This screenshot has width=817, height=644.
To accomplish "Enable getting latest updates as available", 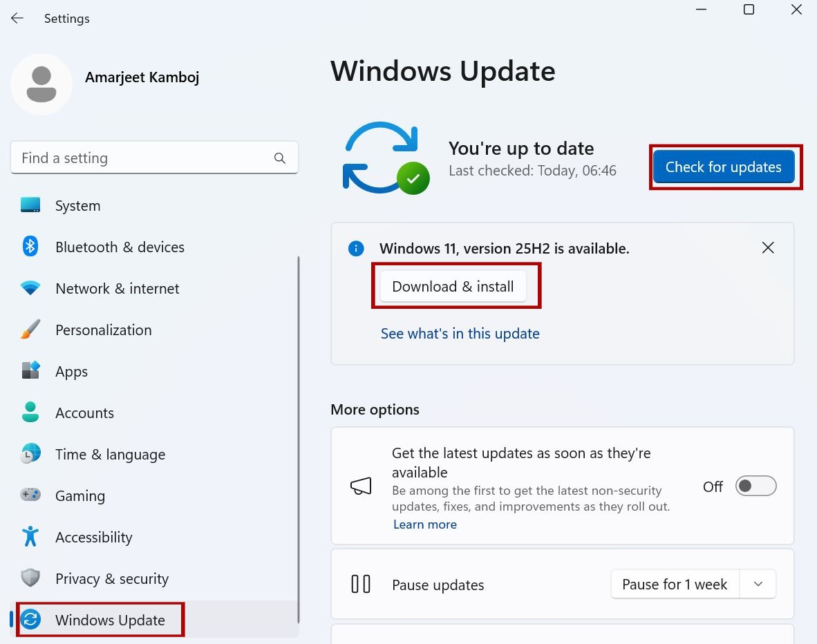I will pos(755,486).
